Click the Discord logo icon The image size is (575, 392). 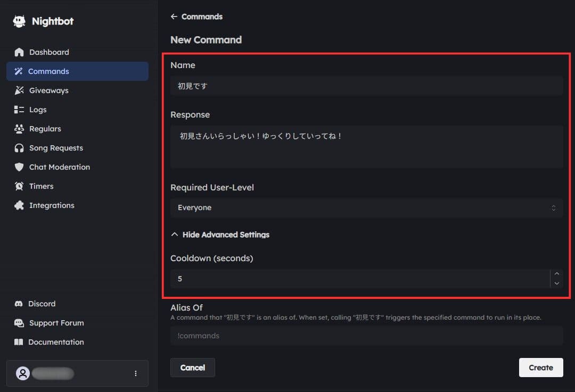click(x=19, y=304)
